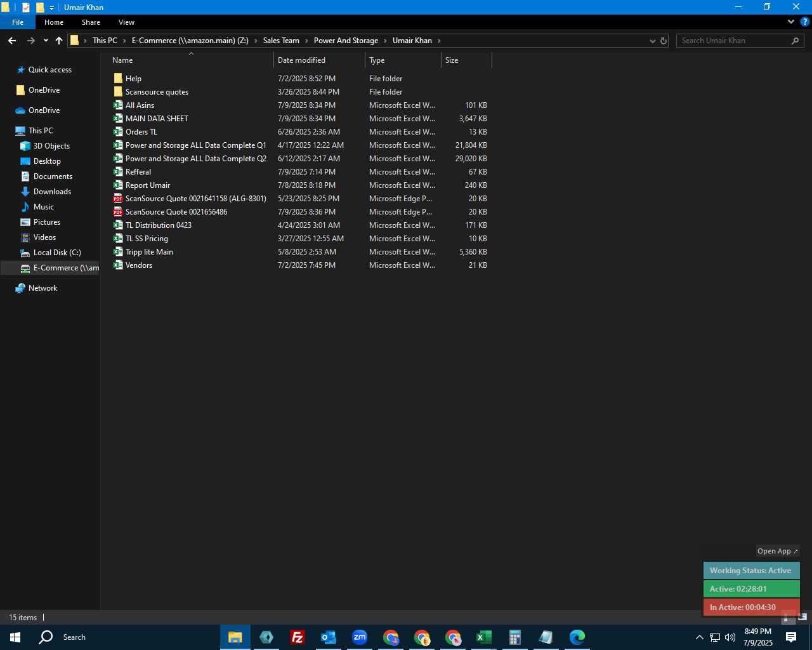The image size is (812, 650).
Task: Select the Report Umair file
Action: tap(148, 185)
